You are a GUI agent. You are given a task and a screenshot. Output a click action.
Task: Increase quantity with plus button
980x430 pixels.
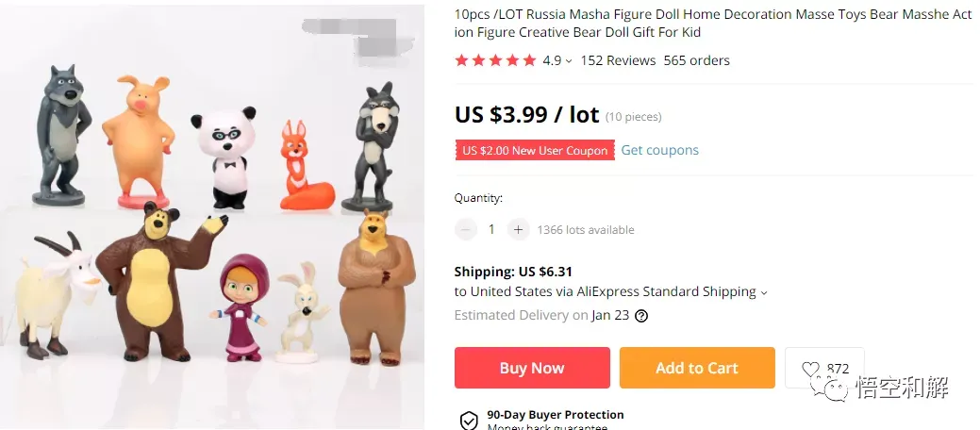click(518, 229)
